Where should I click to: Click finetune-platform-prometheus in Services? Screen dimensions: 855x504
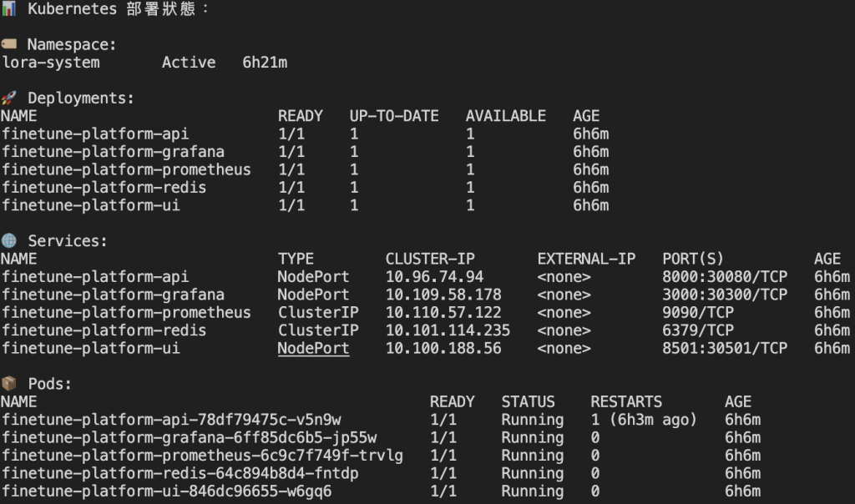click(x=126, y=313)
